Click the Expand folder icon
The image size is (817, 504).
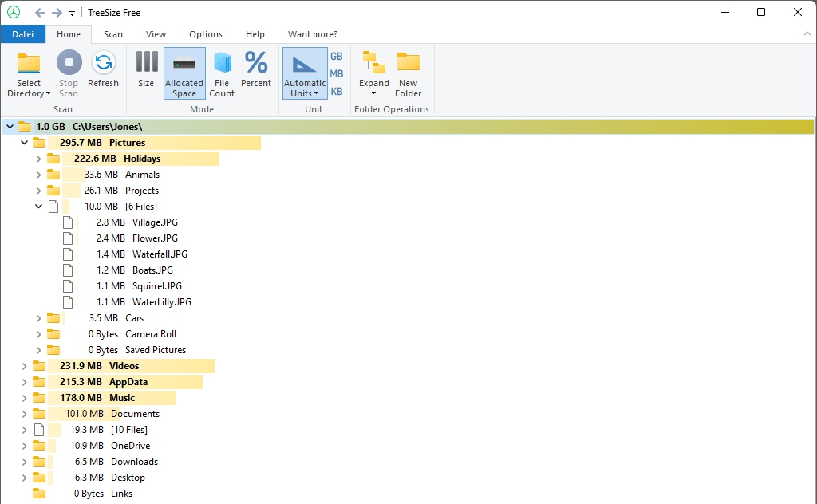[x=373, y=62]
